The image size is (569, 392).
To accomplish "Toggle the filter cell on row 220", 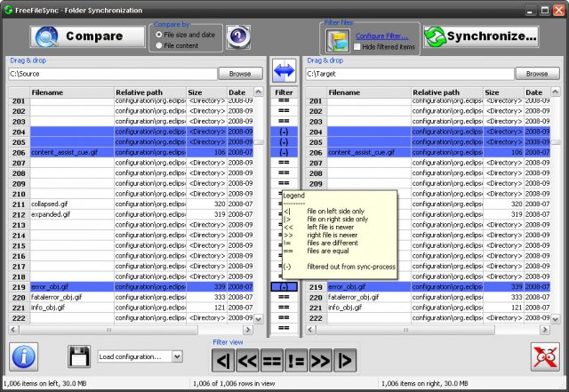I will point(284,297).
